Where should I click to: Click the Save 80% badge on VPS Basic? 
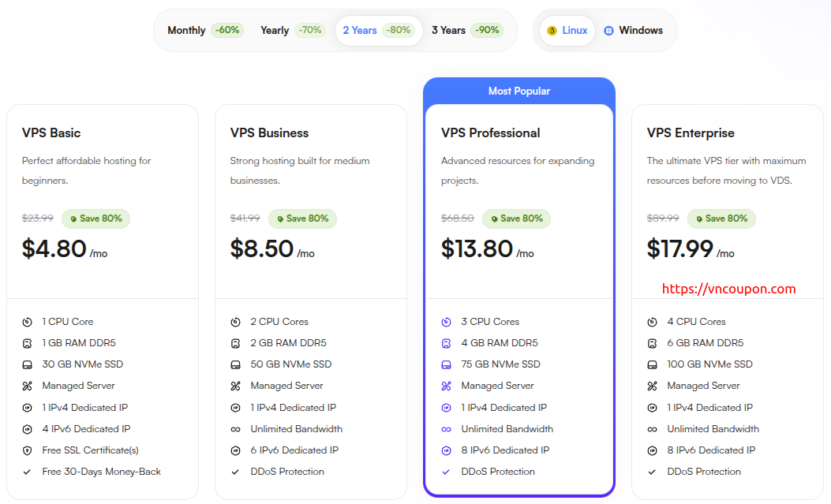coord(96,218)
